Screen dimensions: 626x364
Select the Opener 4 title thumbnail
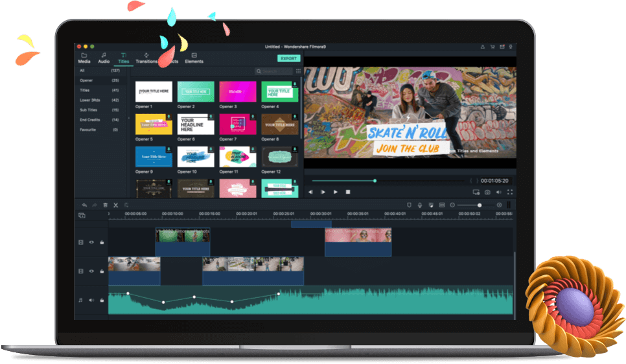click(279, 91)
